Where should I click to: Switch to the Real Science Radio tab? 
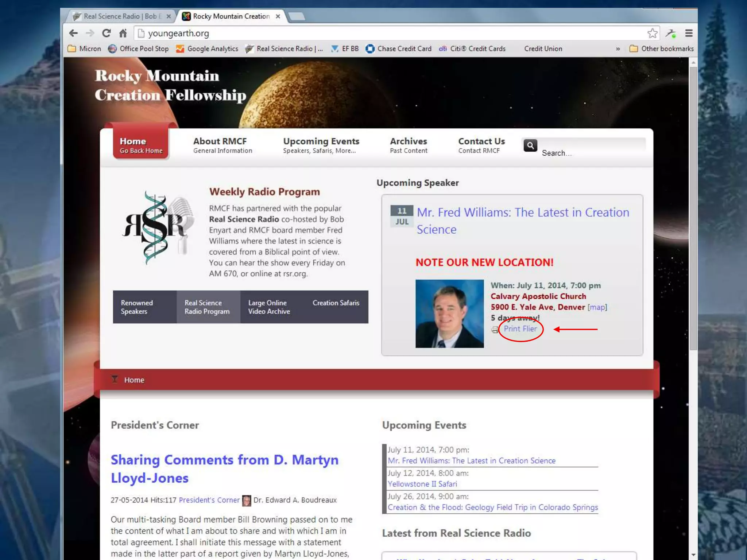[117, 16]
